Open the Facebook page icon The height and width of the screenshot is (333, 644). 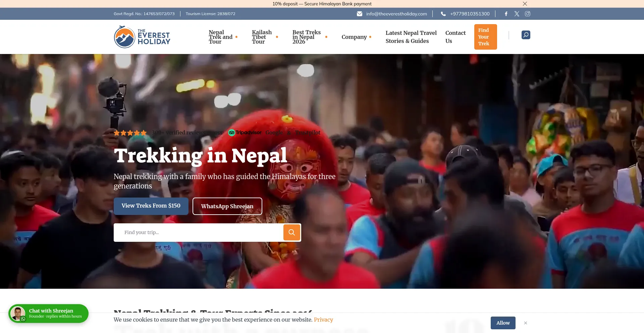[x=506, y=14]
